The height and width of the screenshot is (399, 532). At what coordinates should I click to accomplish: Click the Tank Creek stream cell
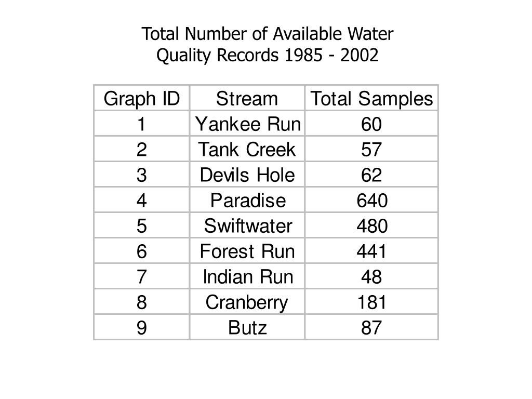247,149
